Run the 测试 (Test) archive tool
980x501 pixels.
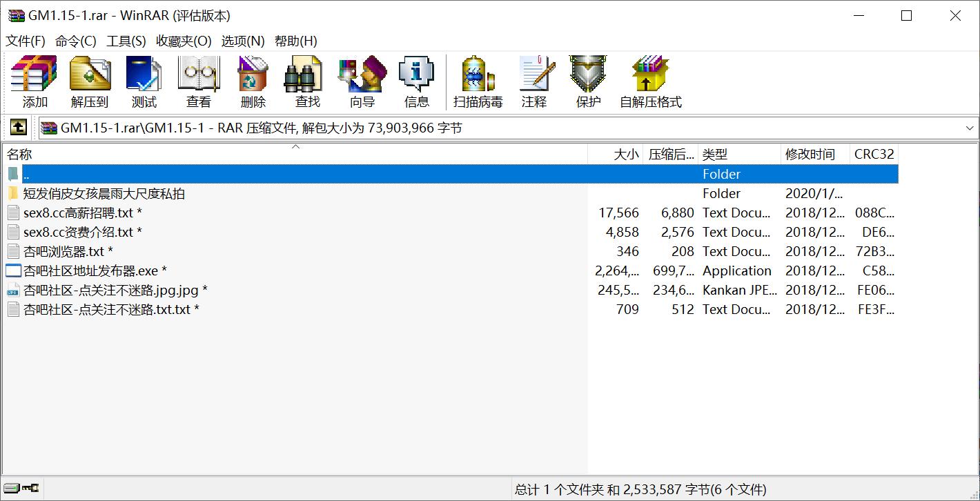click(144, 74)
